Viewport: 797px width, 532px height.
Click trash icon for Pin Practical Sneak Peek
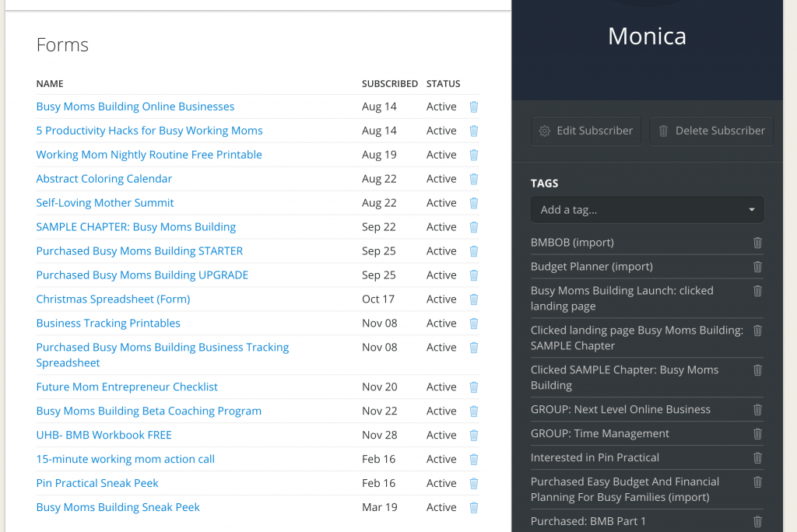click(x=474, y=483)
